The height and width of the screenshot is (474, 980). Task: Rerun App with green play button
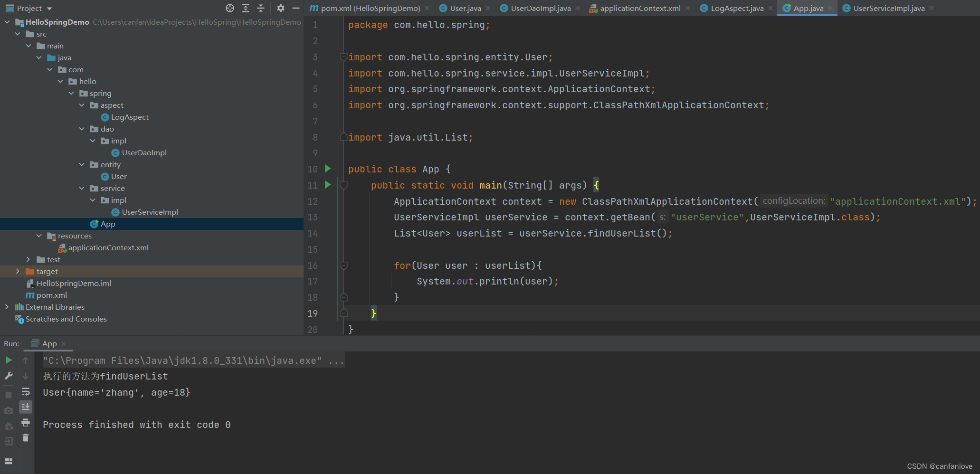click(x=9, y=360)
